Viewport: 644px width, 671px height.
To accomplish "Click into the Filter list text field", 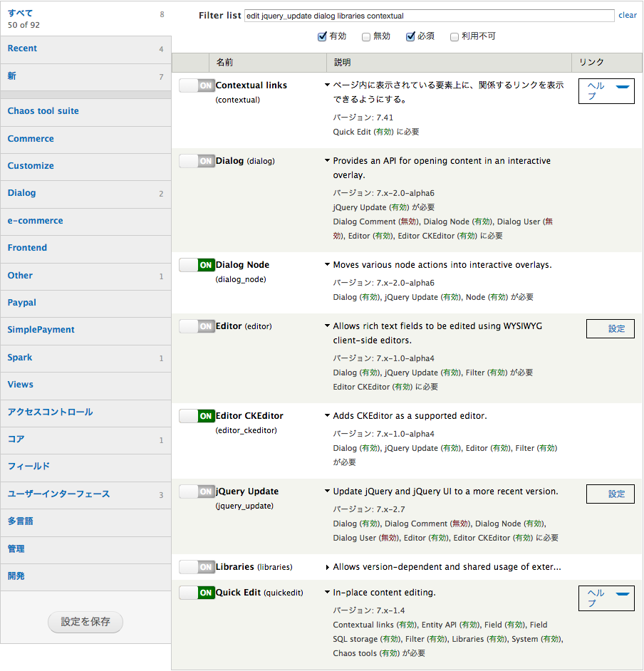I will pyautogui.click(x=429, y=16).
